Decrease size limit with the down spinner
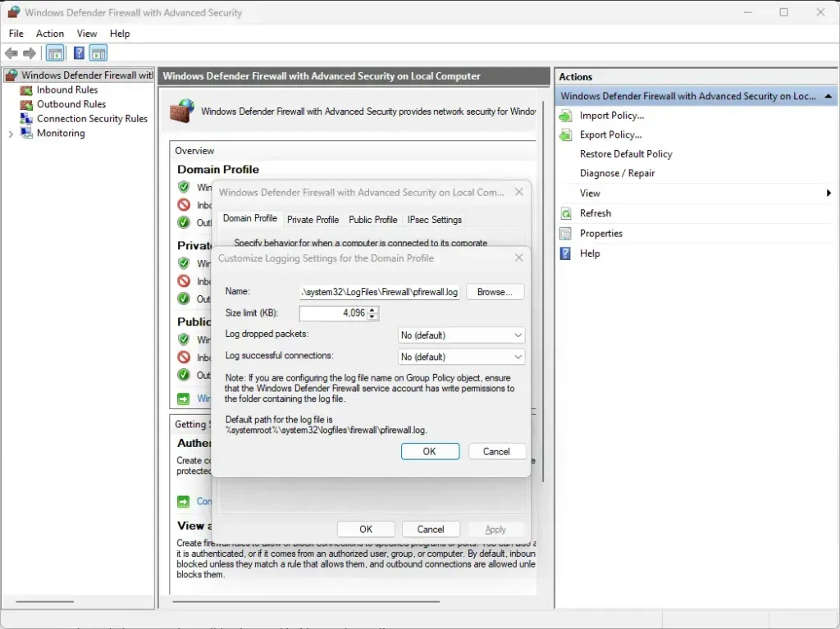This screenshot has width=840, height=629. click(x=372, y=317)
